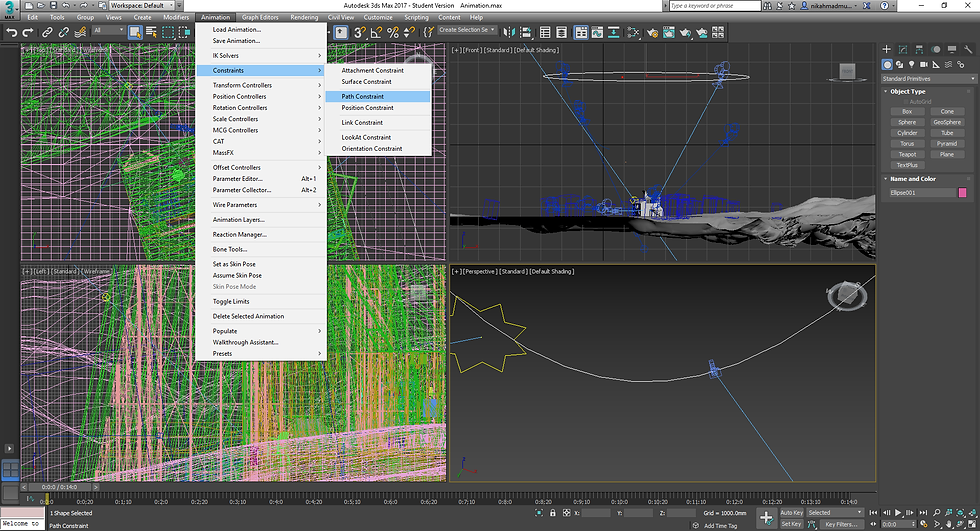Open the Create Selection Set dropdown
The image size is (980, 531).
point(467,30)
